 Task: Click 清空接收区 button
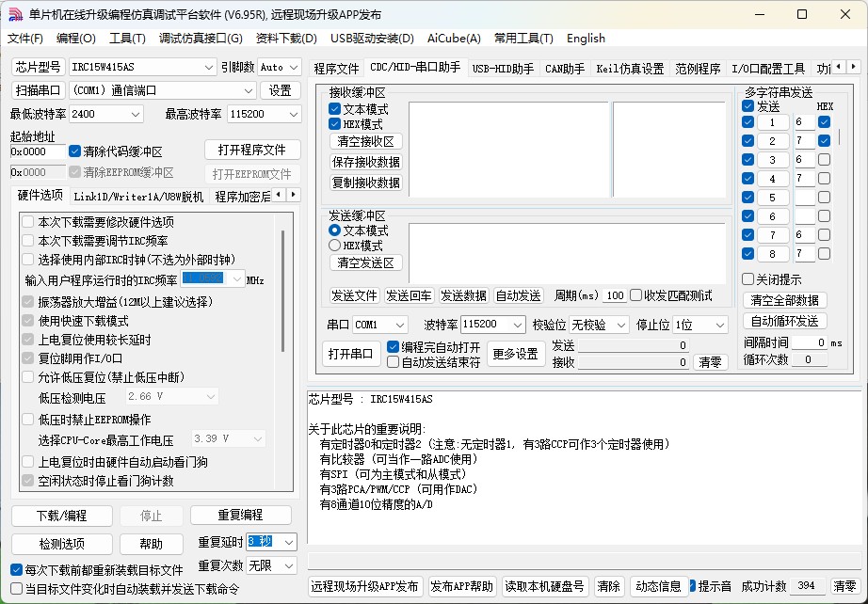[365, 141]
